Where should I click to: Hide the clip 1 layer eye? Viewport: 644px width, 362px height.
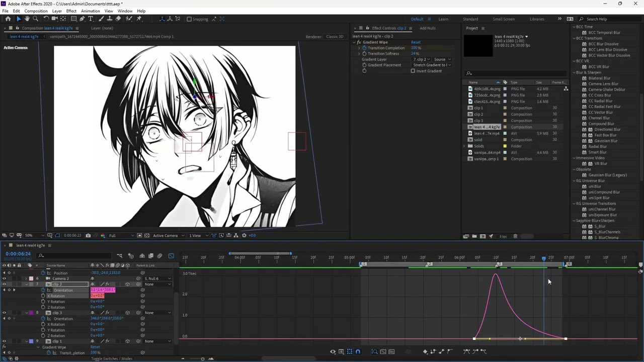(4, 341)
